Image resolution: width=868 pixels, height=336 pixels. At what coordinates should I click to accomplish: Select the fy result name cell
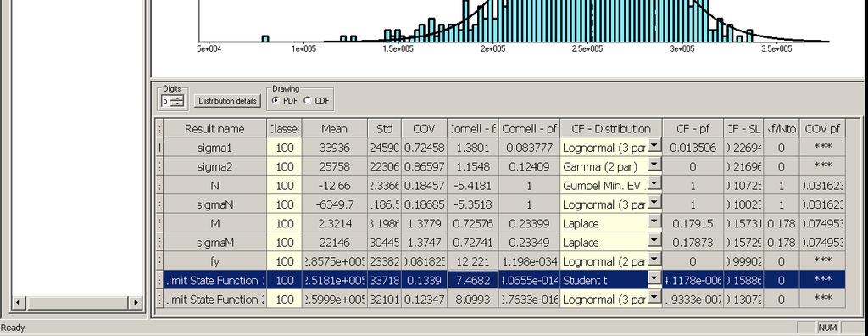pyautogui.click(x=214, y=261)
